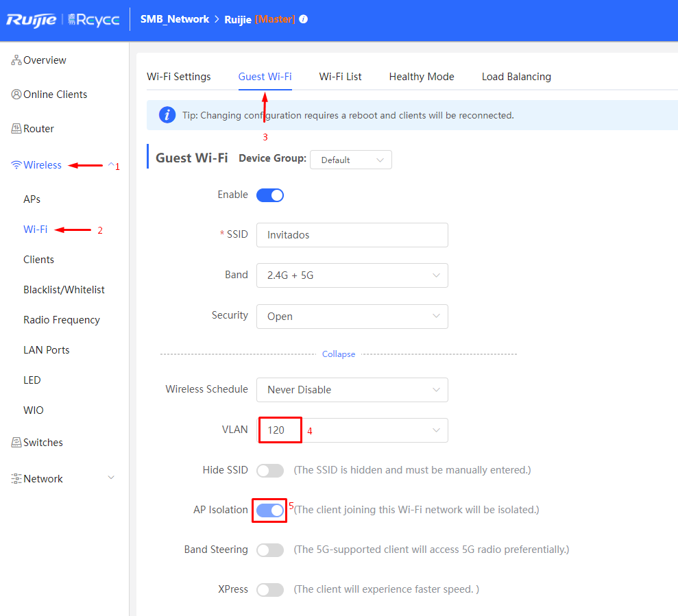Click the Switches device icon

(16, 442)
